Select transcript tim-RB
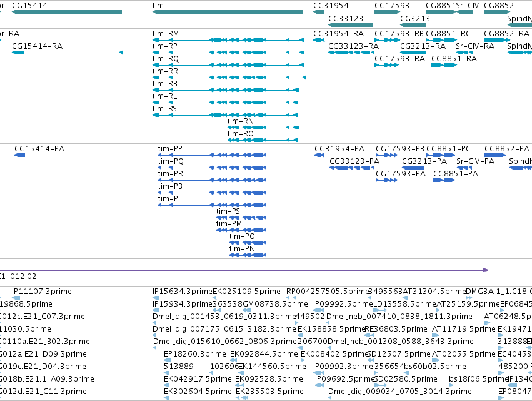The height and width of the screenshot is (401, 532). click(226, 90)
